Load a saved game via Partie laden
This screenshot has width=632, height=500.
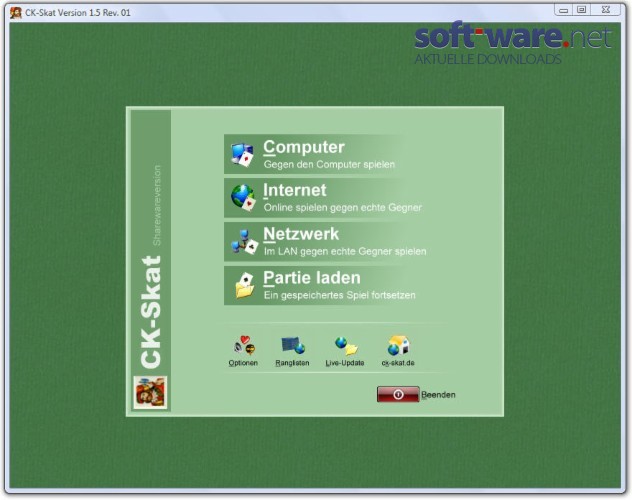coord(322,285)
